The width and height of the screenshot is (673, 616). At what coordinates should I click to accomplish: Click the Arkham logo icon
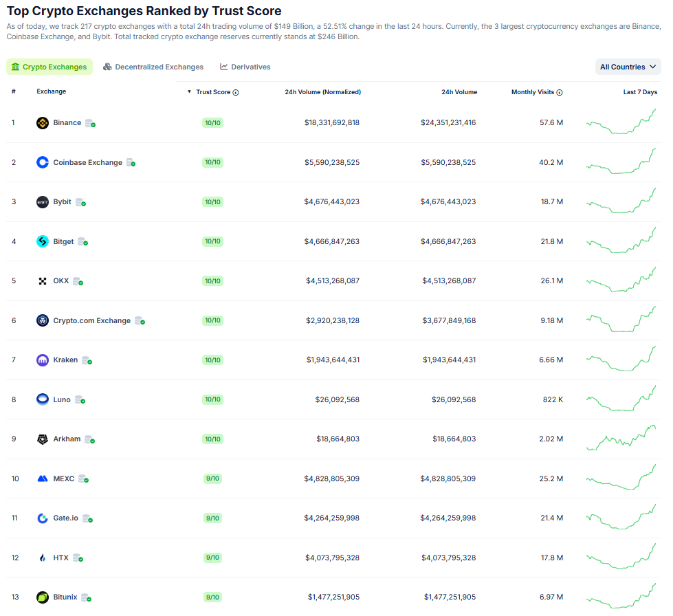point(43,439)
